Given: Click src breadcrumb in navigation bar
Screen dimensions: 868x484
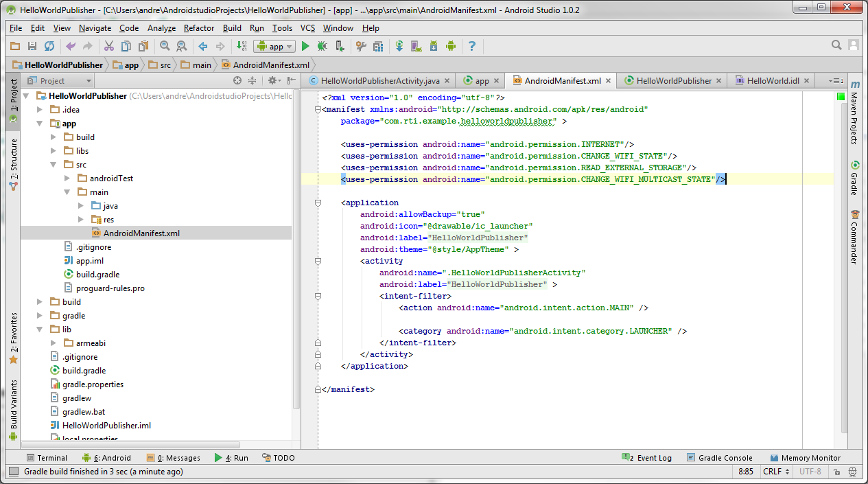Looking at the screenshot, I should point(159,65).
